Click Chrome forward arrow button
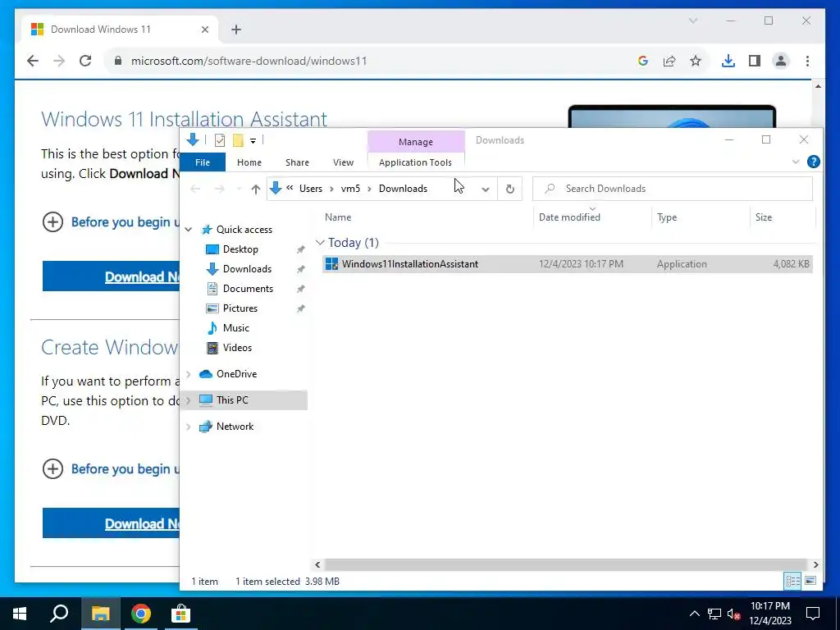This screenshot has height=630, width=840. tap(59, 61)
